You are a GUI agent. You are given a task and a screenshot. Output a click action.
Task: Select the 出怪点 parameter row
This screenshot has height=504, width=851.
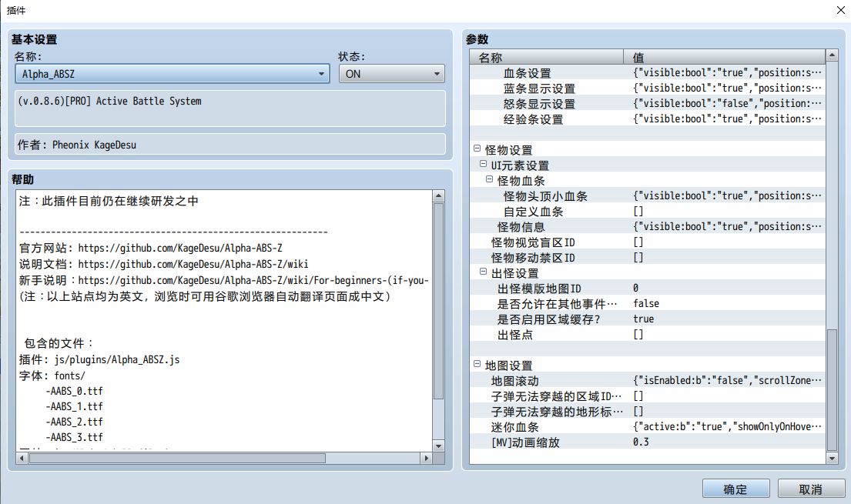tap(648, 334)
